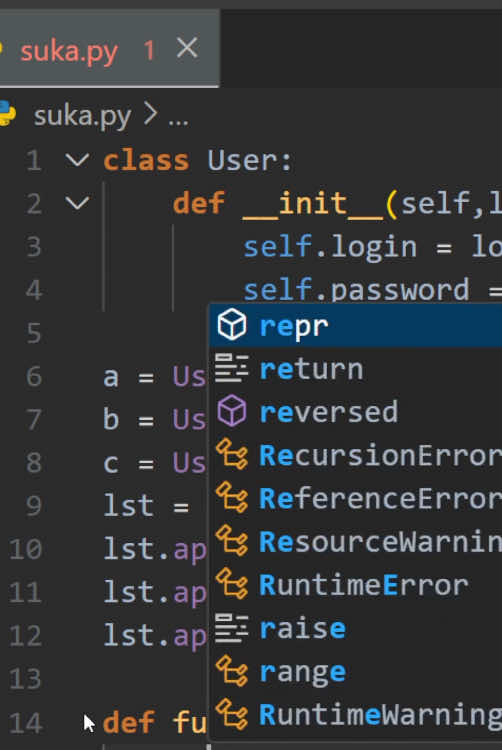The image size is (502, 750).
Task: Collapse the class User fold chevron
Action: point(77,160)
